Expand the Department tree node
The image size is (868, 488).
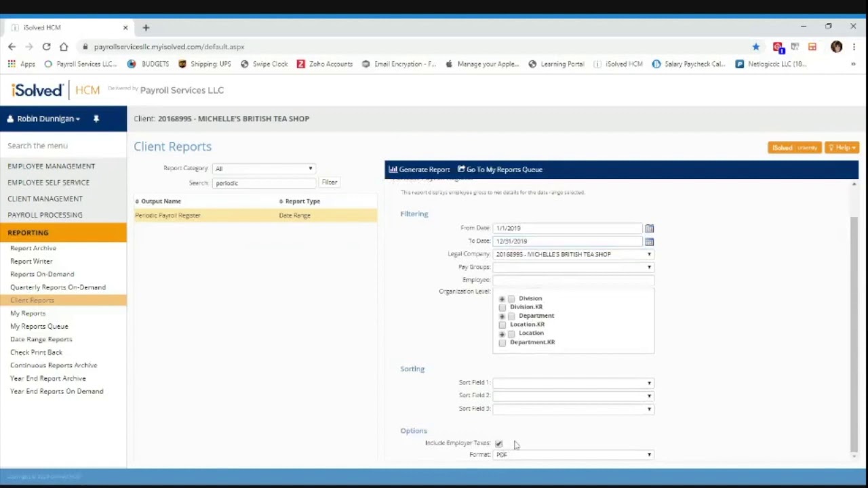(502, 317)
